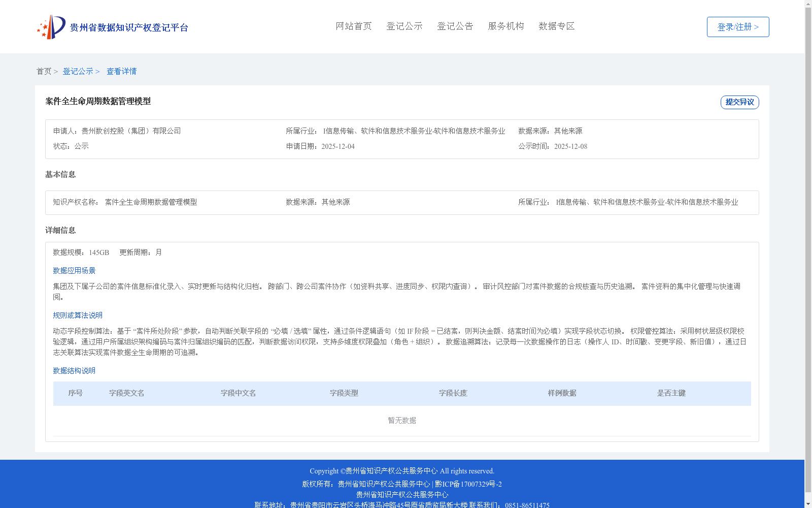Go to 首页 breadcrumb link
The image size is (812, 508).
coord(44,72)
